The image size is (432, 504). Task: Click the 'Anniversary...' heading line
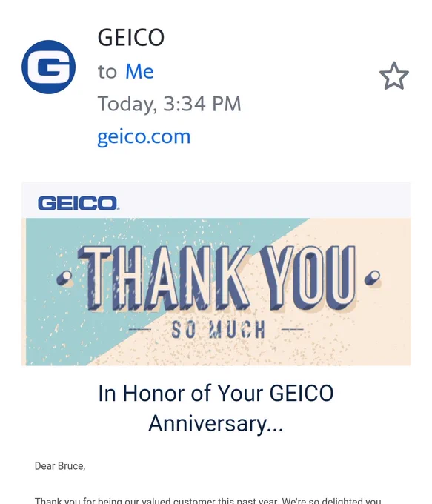[216, 423]
